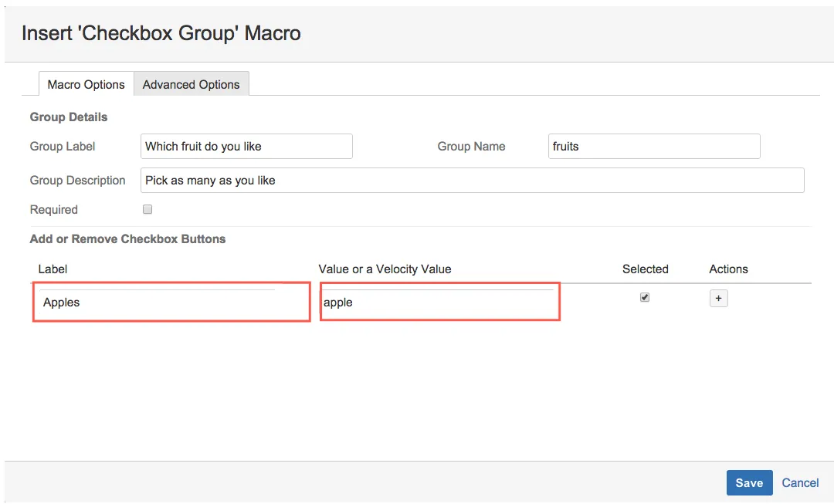Click the Group Details heading
The image size is (834, 504).
pyautogui.click(x=69, y=117)
